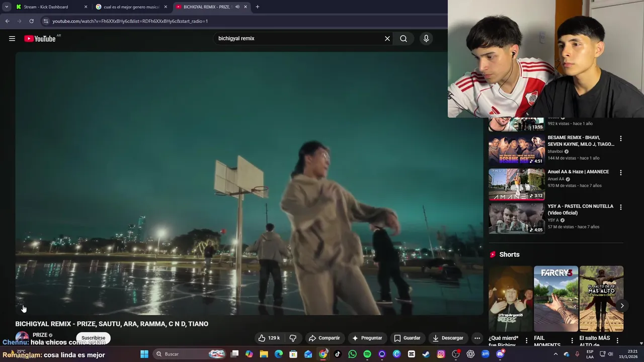The height and width of the screenshot is (362, 644).
Task: Go to the YouTube home logo
Action: (x=40, y=39)
